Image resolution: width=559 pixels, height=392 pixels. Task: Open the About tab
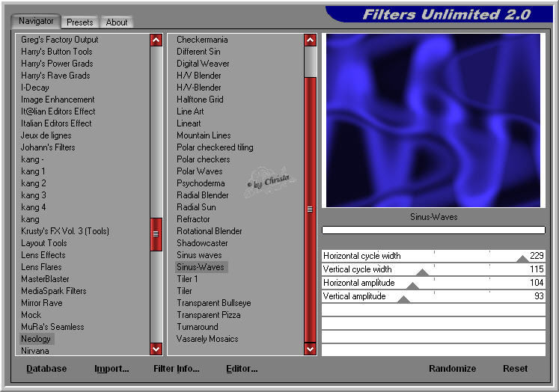[x=117, y=22]
